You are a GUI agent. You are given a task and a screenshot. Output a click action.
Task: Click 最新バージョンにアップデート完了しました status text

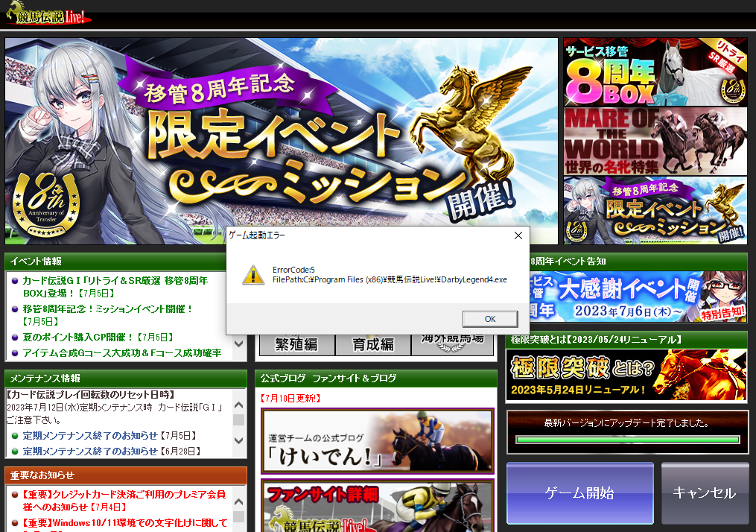click(627, 423)
